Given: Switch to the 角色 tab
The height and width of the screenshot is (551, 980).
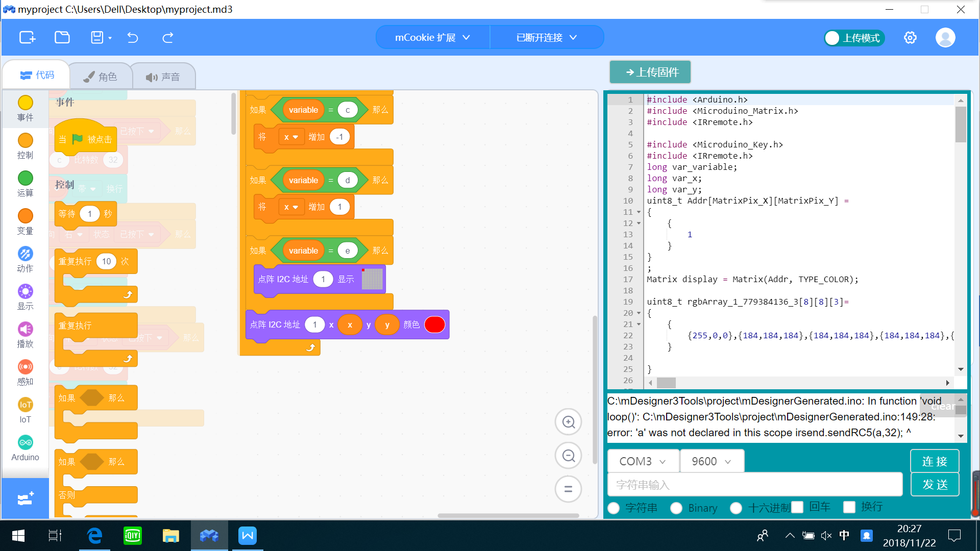Looking at the screenshot, I should point(101,77).
